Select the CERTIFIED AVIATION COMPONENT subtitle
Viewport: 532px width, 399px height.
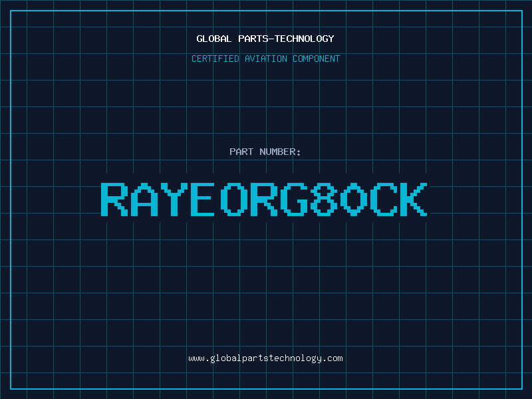coord(265,59)
